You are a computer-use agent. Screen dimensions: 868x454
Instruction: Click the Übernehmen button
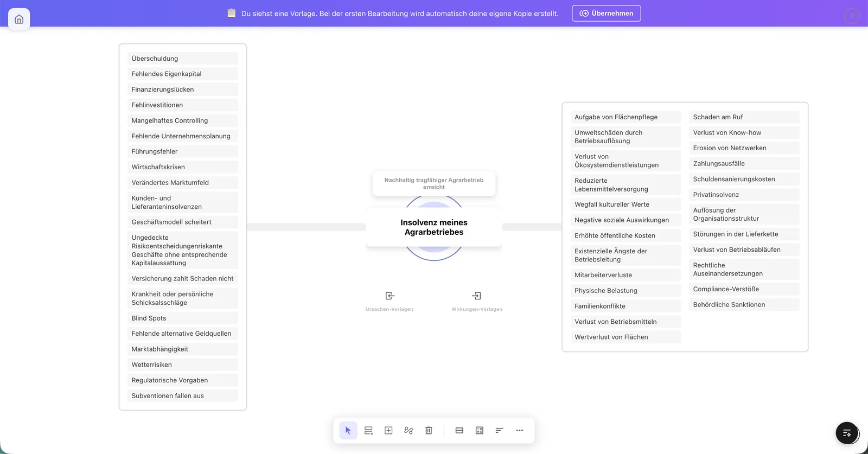[x=607, y=14]
